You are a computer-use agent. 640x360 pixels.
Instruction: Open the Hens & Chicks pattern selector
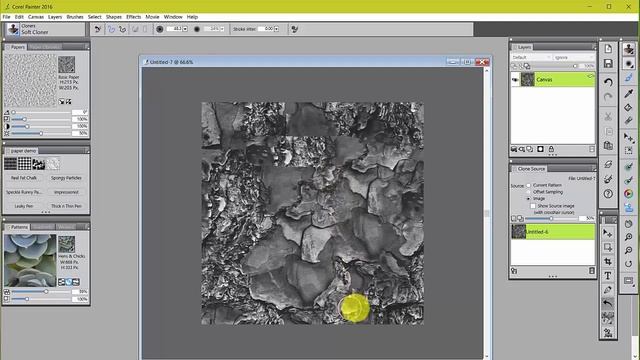[x=66, y=244]
